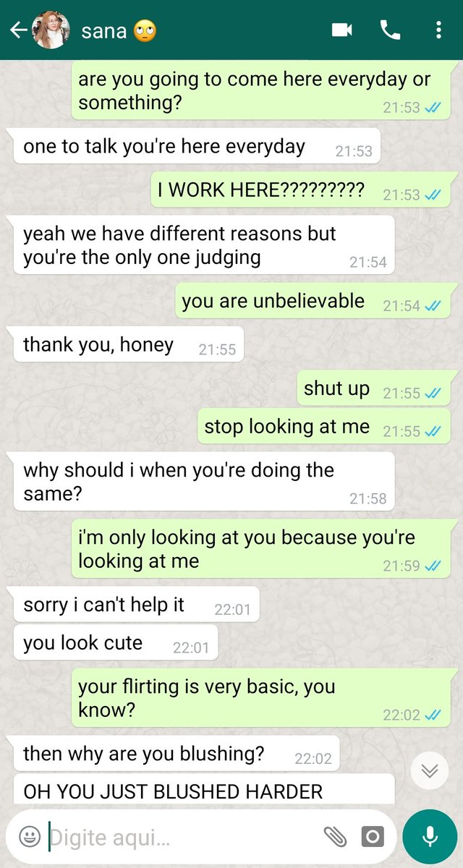Tap the 'you look cute' message bubble

pyautogui.click(x=115, y=642)
